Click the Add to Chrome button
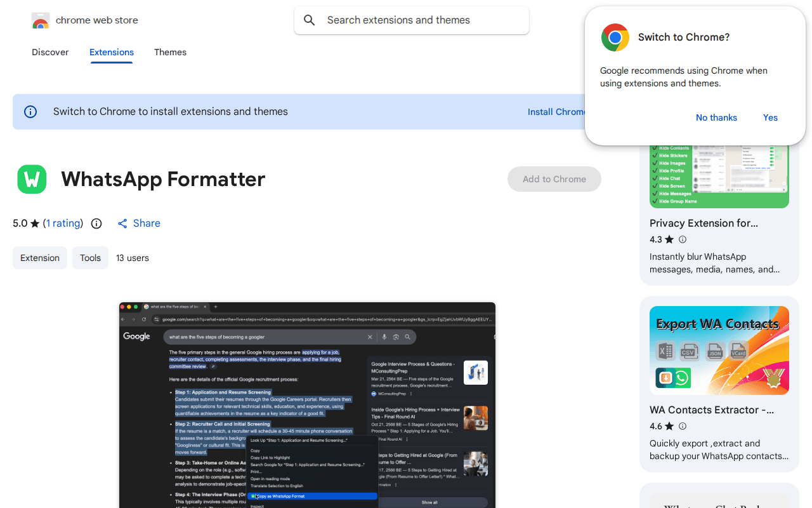The image size is (812, 508). pos(554,179)
